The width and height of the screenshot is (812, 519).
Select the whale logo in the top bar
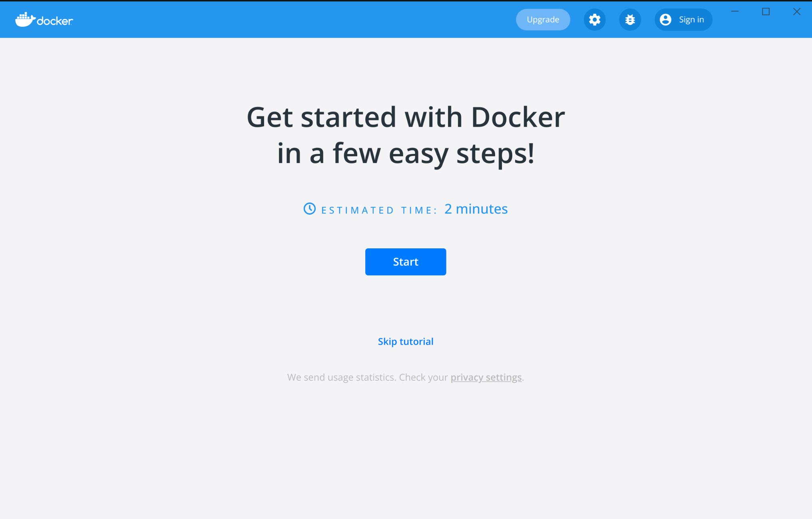pyautogui.click(x=24, y=18)
